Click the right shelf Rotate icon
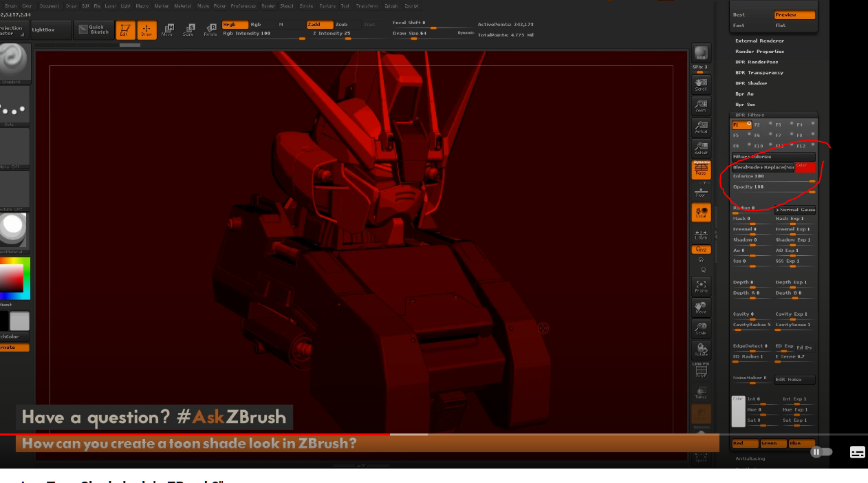 pyautogui.click(x=701, y=350)
